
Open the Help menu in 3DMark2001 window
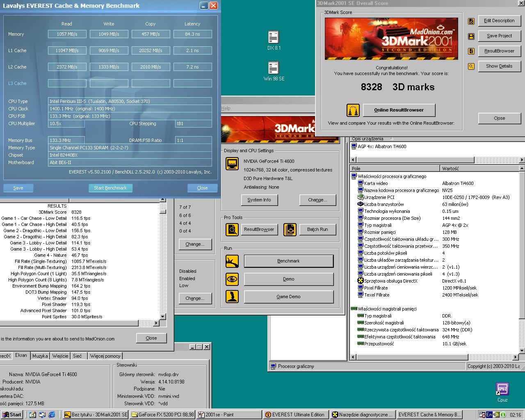(x=226, y=108)
